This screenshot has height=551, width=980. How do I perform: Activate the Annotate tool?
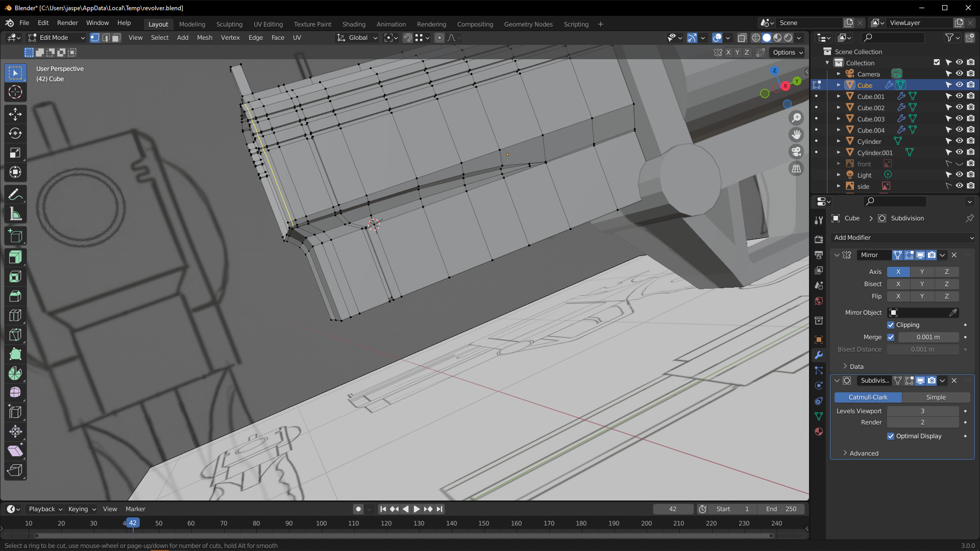pyautogui.click(x=15, y=194)
